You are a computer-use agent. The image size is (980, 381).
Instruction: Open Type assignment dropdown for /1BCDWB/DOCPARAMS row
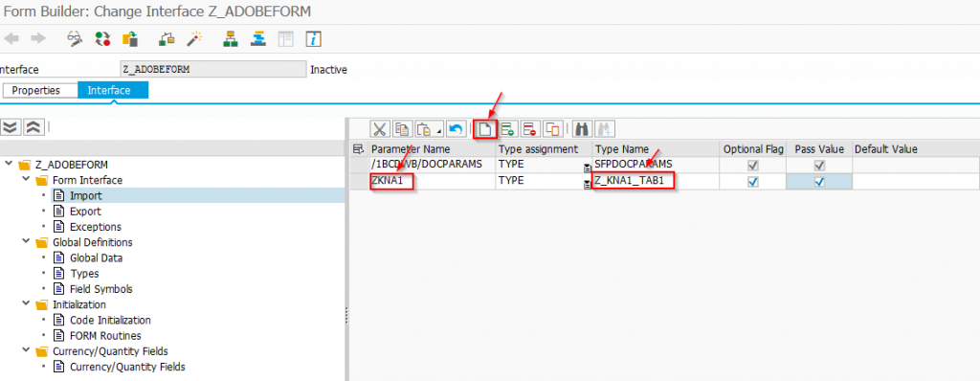pyautogui.click(x=587, y=168)
